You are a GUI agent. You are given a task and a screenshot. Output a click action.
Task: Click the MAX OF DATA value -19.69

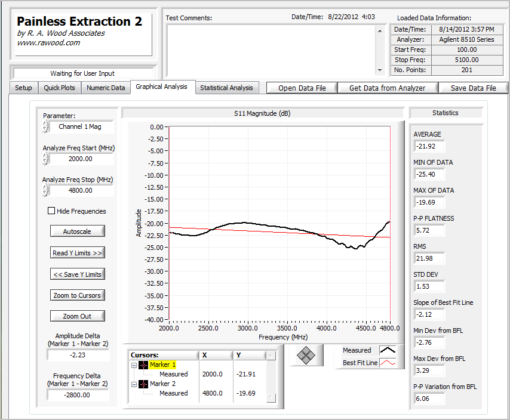[x=429, y=202]
